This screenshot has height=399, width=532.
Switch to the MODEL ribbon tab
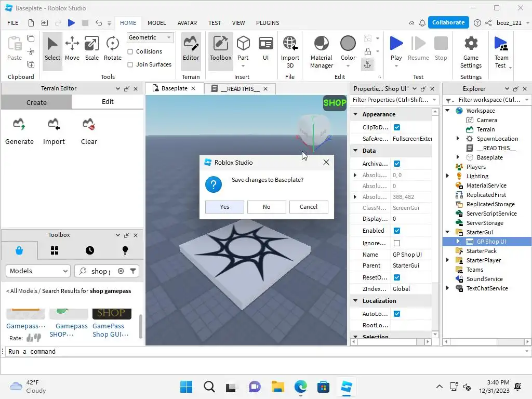(157, 23)
